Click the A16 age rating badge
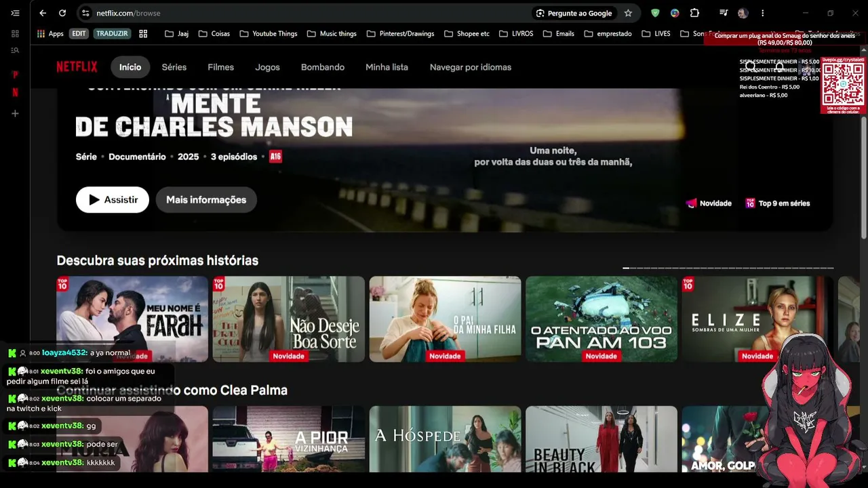 (x=275, y=157)
